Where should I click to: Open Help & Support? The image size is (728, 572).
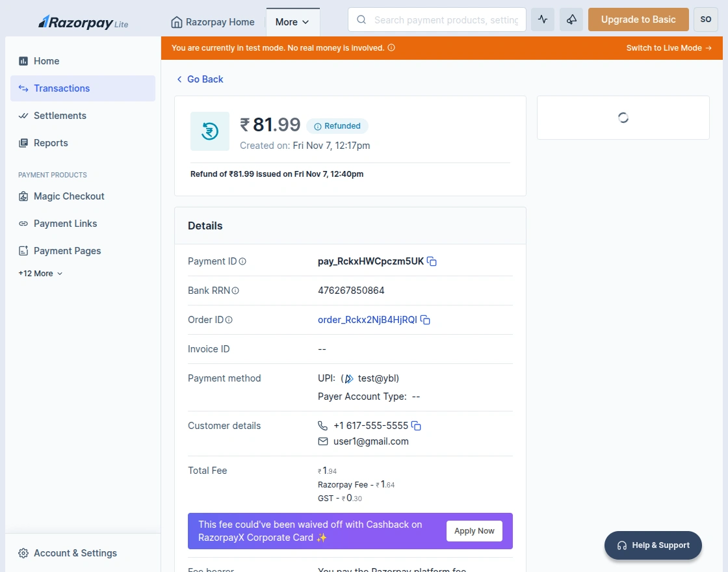pos(653,545)
